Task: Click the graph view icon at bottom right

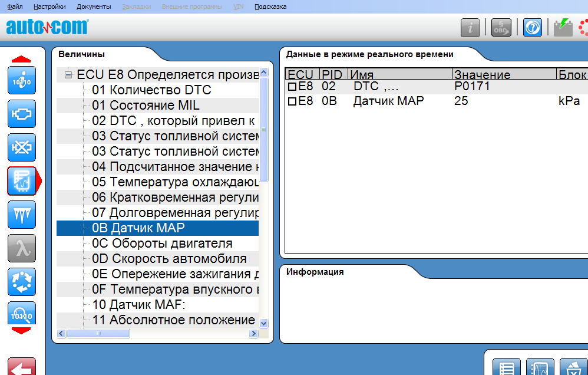Action: tap(540, 368)
